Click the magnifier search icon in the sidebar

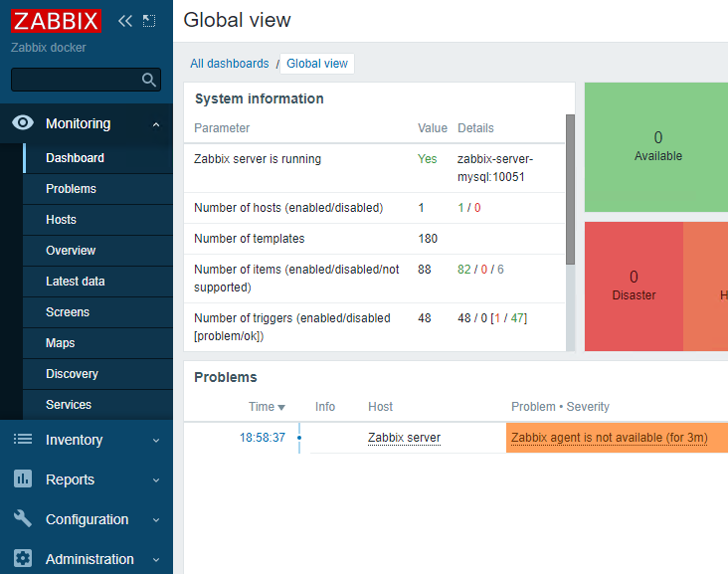click(x=148, y=80)
